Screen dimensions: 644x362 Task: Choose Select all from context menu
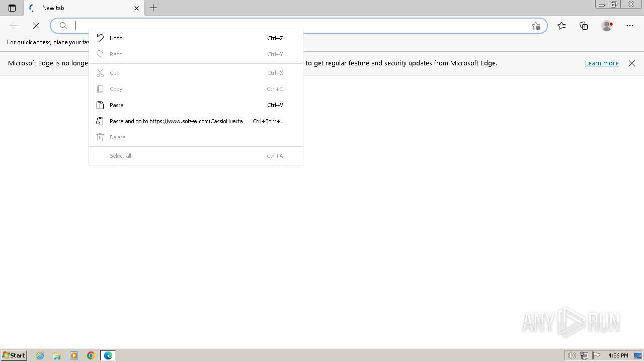[196, 156]
